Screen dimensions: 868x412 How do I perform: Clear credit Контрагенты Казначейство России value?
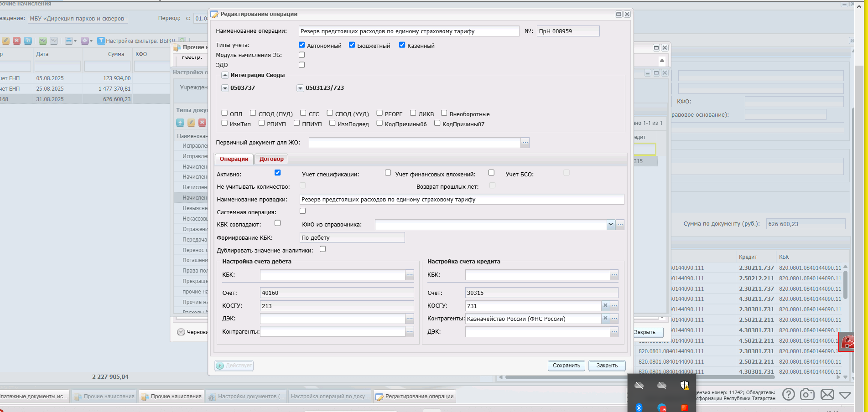(605, 319)
